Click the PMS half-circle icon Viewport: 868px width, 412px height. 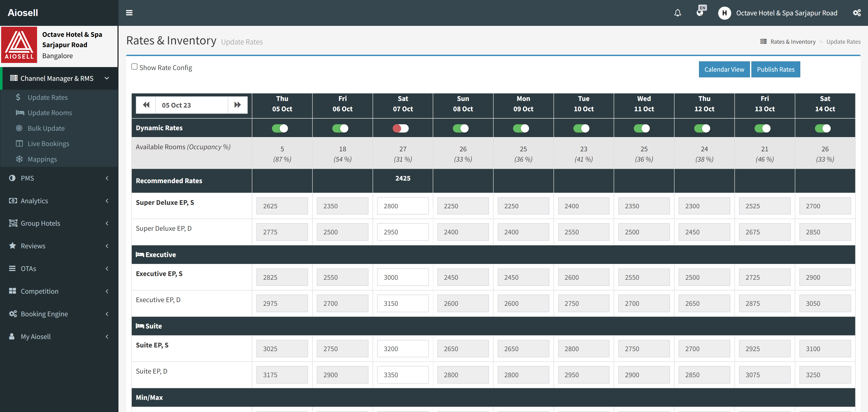pyautogui.click(x=12, y=178)
